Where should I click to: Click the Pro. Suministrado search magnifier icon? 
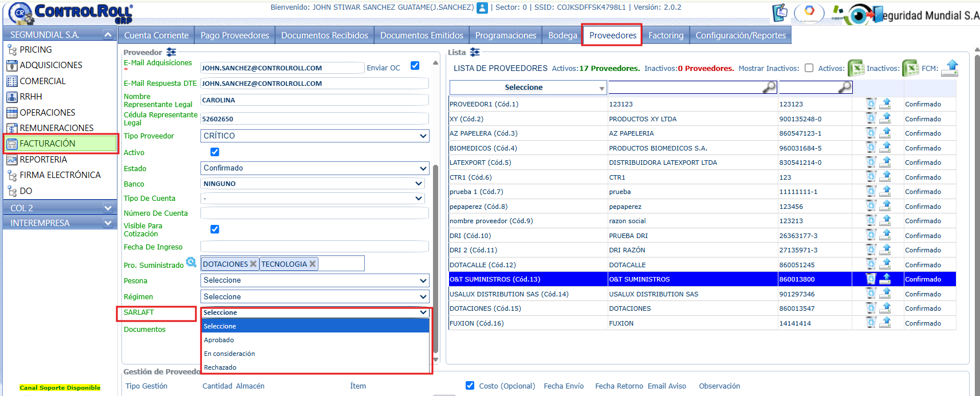point(191,262)
